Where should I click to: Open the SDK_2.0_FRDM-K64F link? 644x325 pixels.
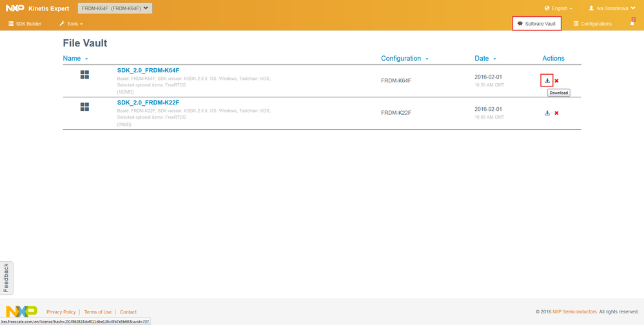pyautogui.click(x=148, y=70)
